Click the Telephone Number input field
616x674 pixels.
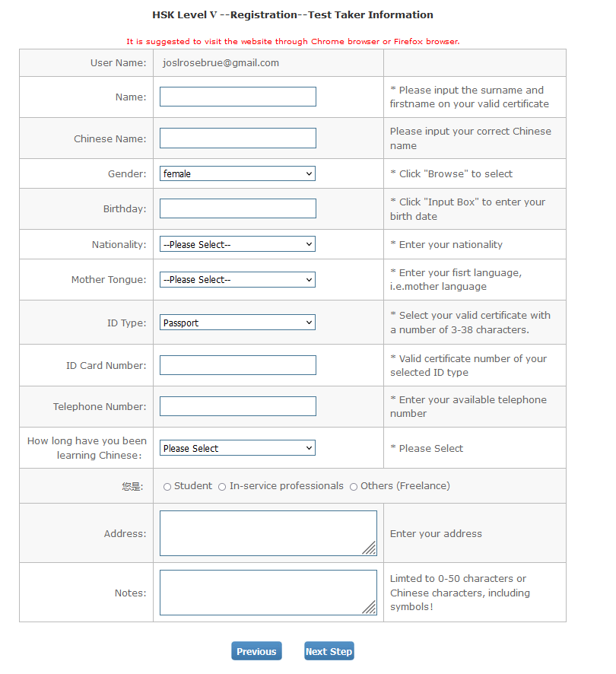coord(238,406)
